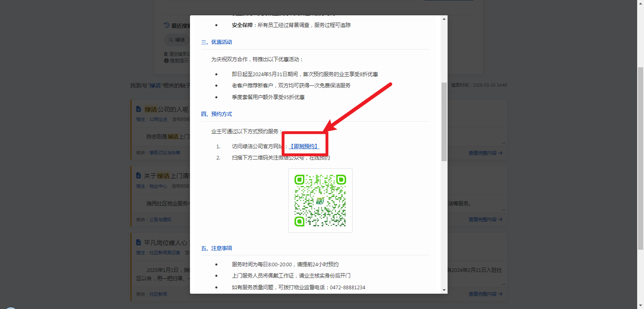Click the 陈志刚是绿洁上门 excerpt text
644x309 pixels.
[x=168, y=137]
